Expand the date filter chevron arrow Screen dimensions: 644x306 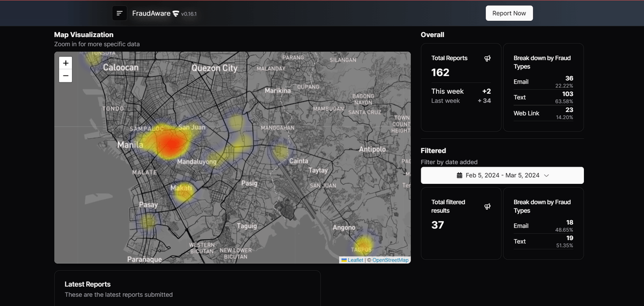pos(546,175)
